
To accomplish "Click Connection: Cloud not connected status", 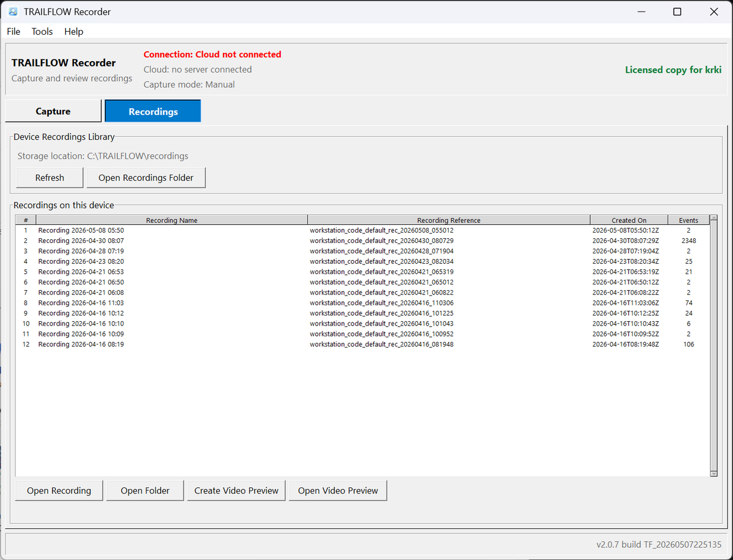I will [213, 54].
